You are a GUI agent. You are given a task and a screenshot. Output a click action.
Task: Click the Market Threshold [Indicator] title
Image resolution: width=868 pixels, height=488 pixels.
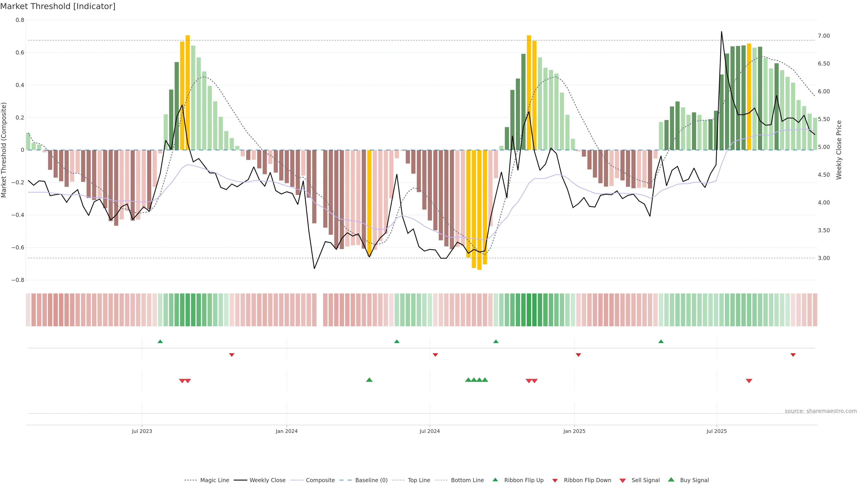click(58, 6)
